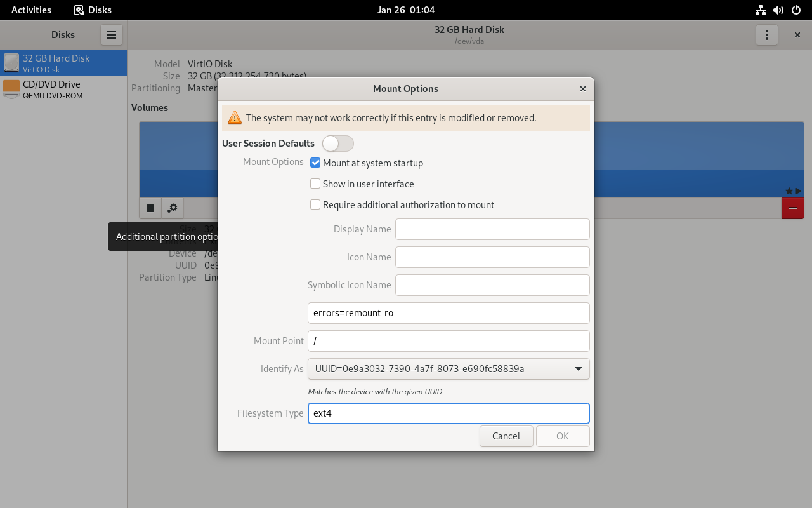
Task: Enable Show in user interface checkbox
Action: tap(315, 184)
